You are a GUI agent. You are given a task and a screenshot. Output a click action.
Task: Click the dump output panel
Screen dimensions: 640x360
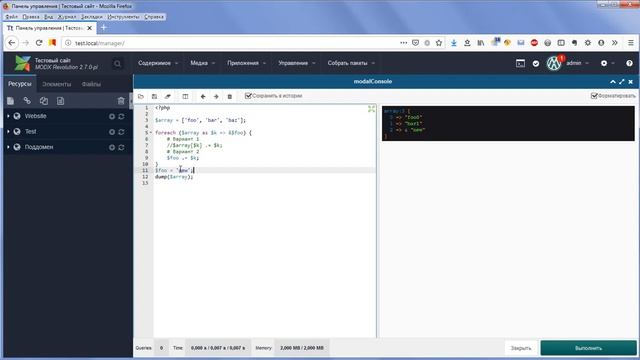(508, 123)
